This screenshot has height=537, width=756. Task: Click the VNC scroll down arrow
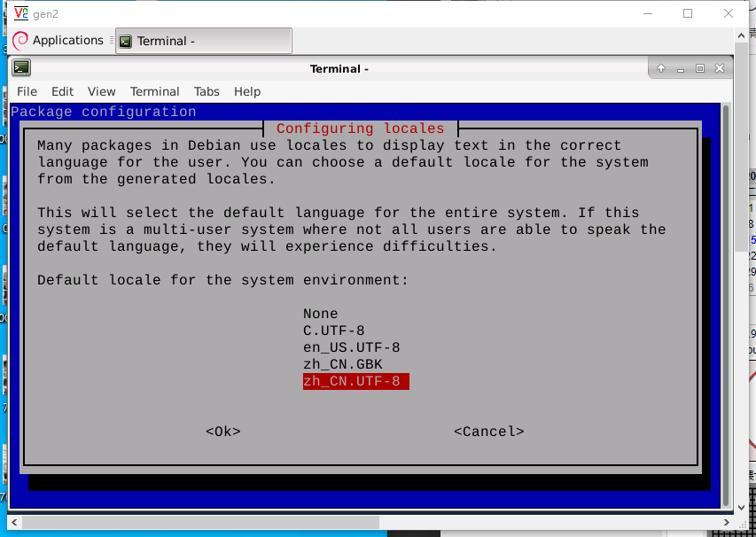pos(741,508)
